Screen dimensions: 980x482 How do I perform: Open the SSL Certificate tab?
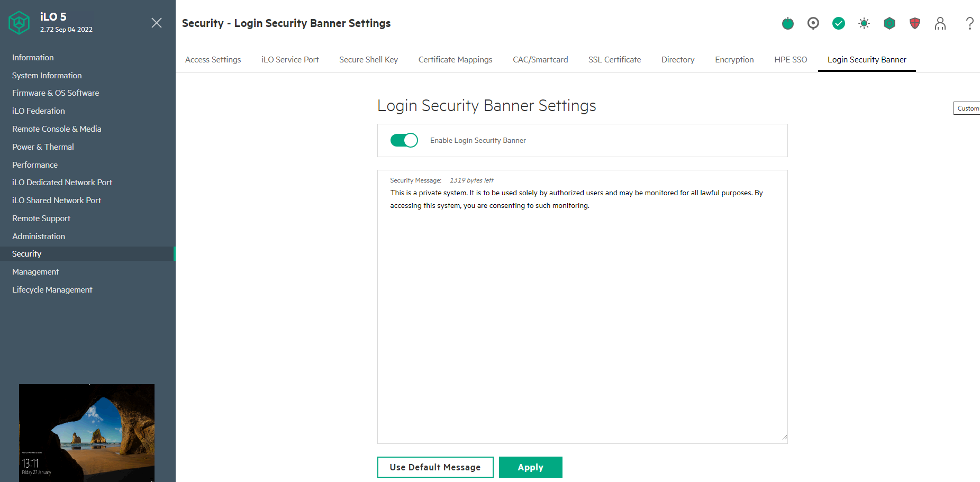click(614, 60)
